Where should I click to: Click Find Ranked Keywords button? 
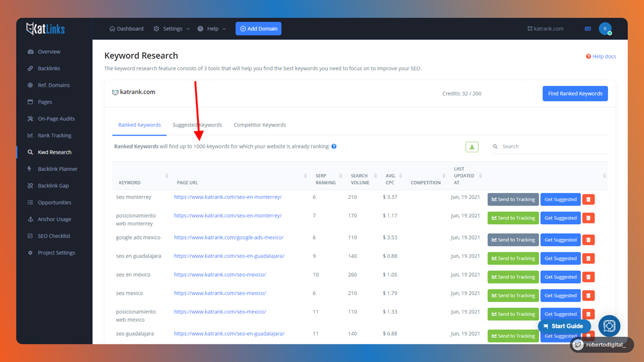pyautogui.click(x=575, y=93)
